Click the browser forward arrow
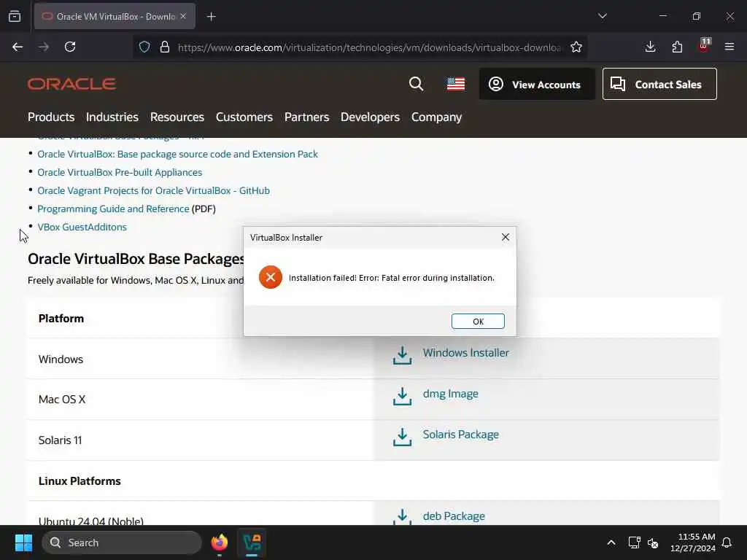Screen dimensions: 747x560 (x=44, y=47)
